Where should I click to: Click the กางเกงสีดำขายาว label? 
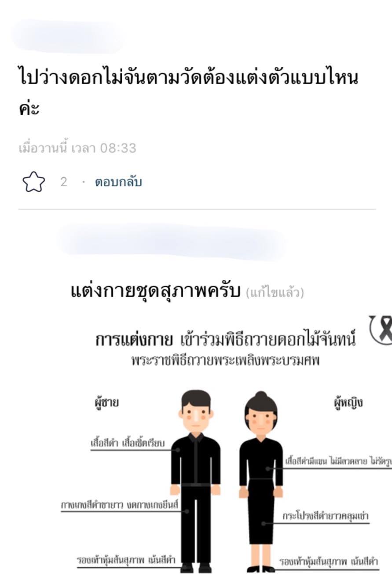(119, 505)
